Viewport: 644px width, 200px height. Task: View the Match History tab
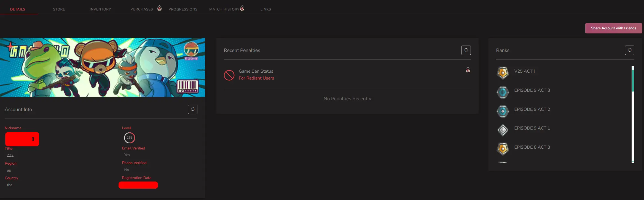point(224,9)
